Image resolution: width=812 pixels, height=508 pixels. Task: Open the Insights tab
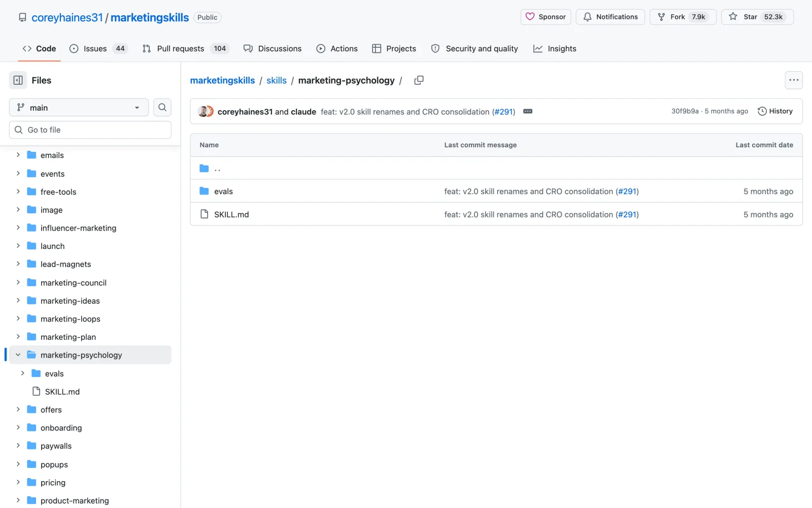[555, 49]
